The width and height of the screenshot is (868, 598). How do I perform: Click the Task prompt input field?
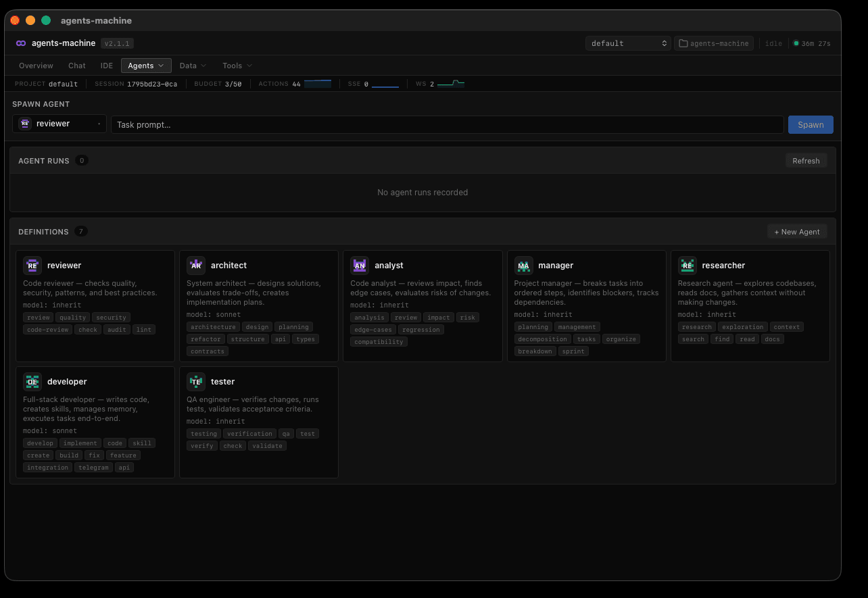pos(446,124)
